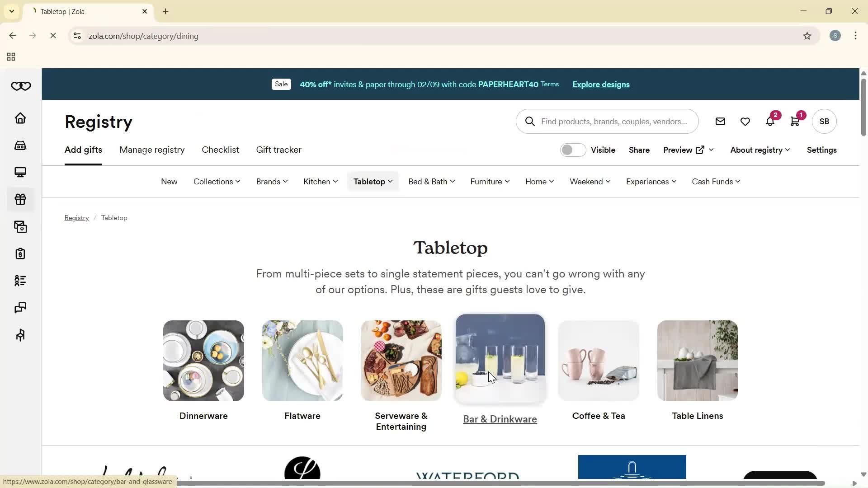
Task: Click the Coffee & Tea thumbnail
Action: (598, 360)
